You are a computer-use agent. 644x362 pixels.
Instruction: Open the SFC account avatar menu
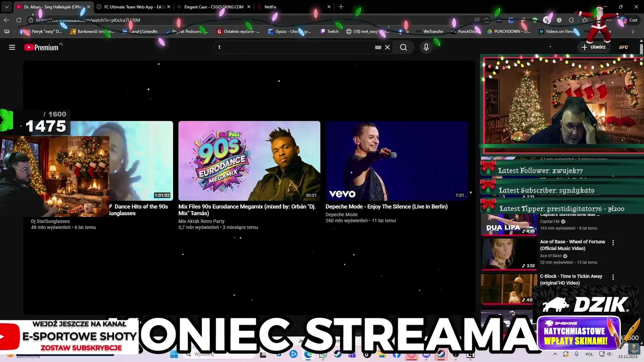[623, 47]
